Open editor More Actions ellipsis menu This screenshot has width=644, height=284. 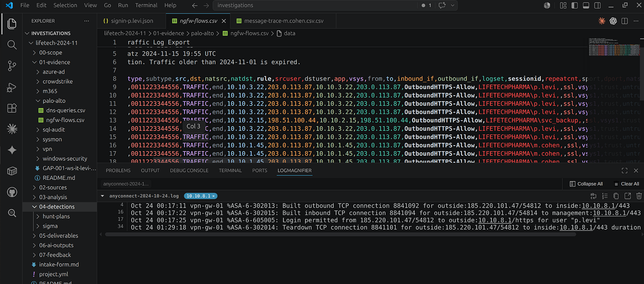click(636, 21)
